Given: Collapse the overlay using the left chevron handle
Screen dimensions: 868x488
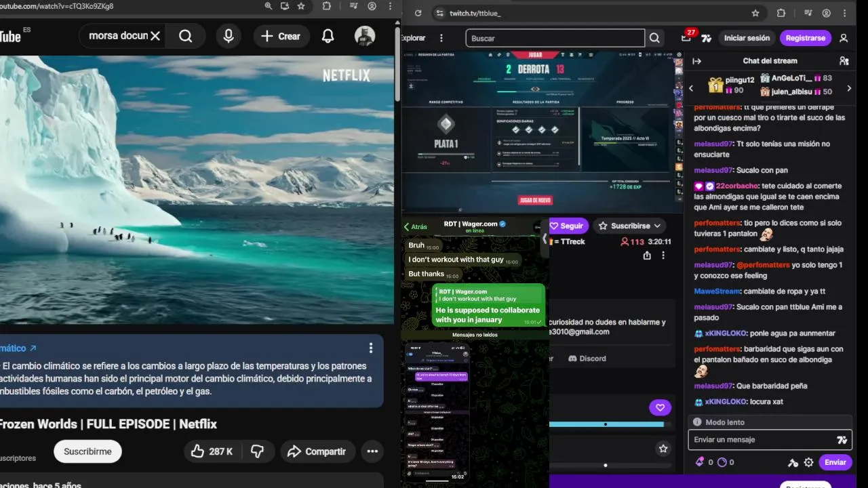Looking at the screenshot, I should [x=544, y=239].
